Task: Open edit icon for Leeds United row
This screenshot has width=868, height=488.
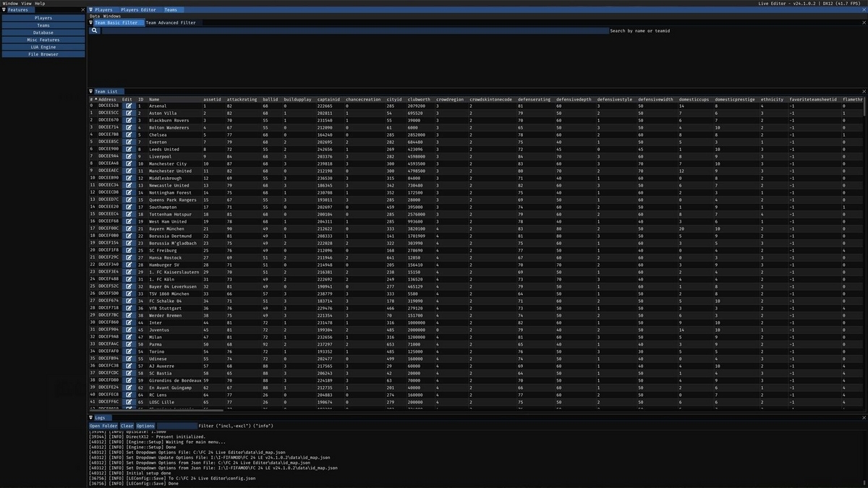Action: click(129, 150)
